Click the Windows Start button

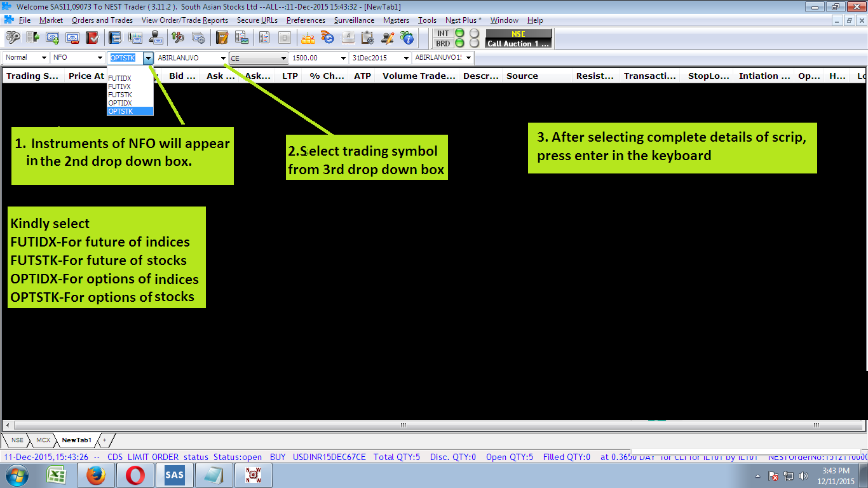tap(17, 475)
